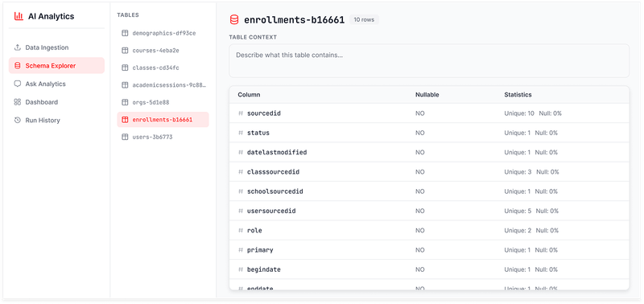This screenshot has height=304, width=644.
Task: Click the table icon beside academicsessions-9c88
Action: coord(125,85)
